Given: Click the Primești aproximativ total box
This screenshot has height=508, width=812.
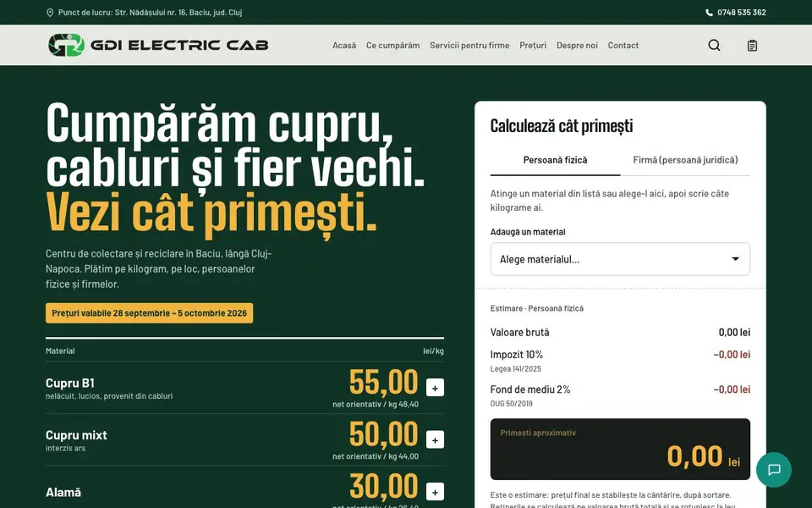Looking at the screenshot, I should [620, 450].
